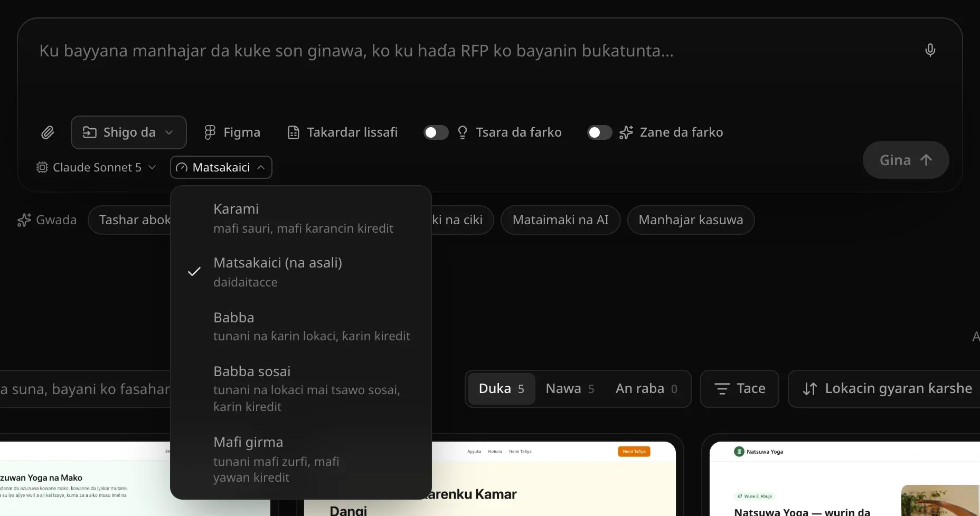The height and width of the screenshot is (516, 980).
Task: Toggle the Tsara da farko switch
Action: [x=436, y=132]
